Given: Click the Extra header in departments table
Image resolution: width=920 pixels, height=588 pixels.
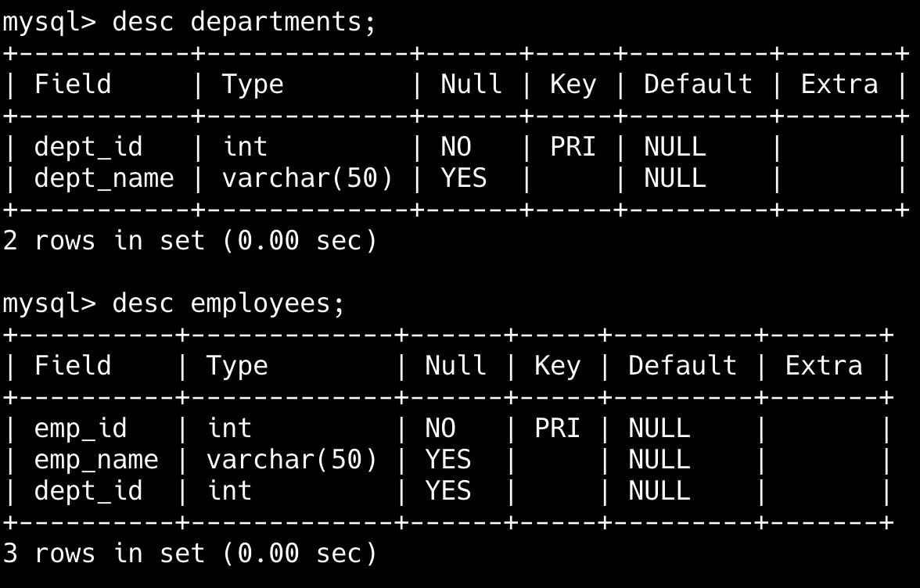Looking at the screenshot, I should click(839, 84).
